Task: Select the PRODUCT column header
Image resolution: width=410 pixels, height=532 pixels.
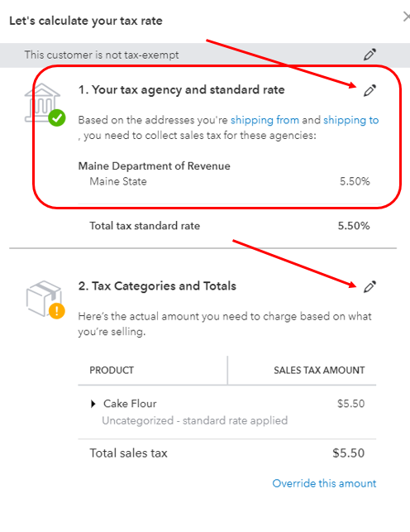Action: [112, 370]
